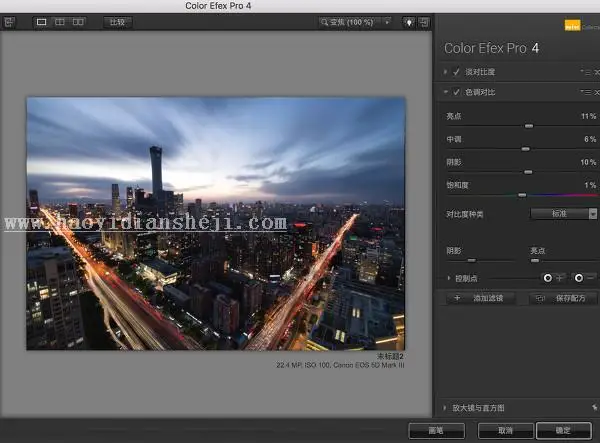Add a positive control point
The width and height of the screenshot is (600, 443).
point(553,278)
